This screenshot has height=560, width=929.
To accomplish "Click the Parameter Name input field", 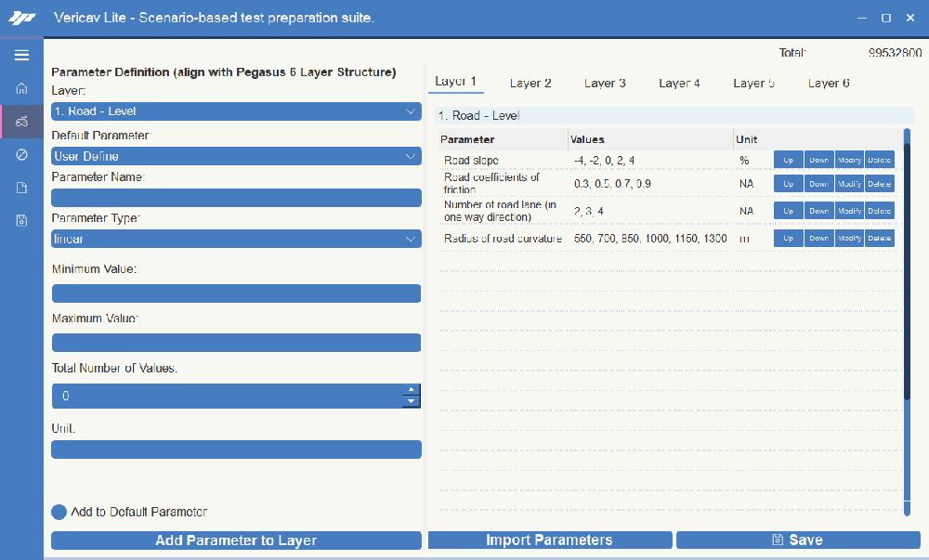I will pos(236,198).
